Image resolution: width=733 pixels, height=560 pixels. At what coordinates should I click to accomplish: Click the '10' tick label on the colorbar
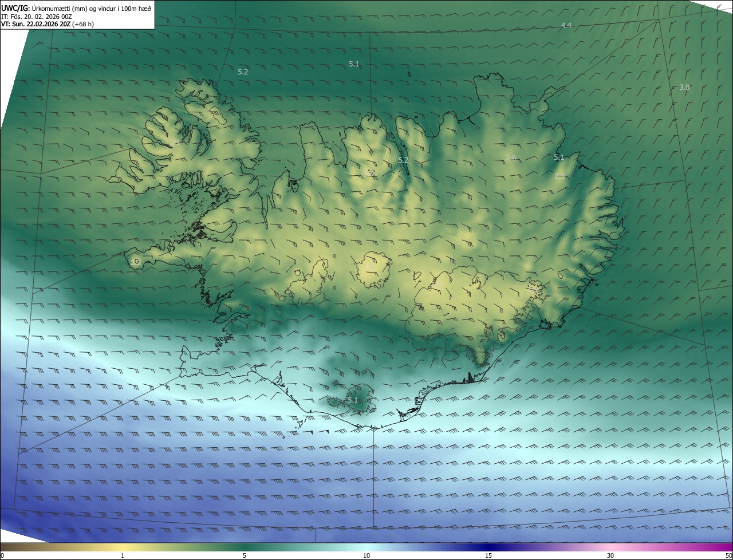(366, 555)
